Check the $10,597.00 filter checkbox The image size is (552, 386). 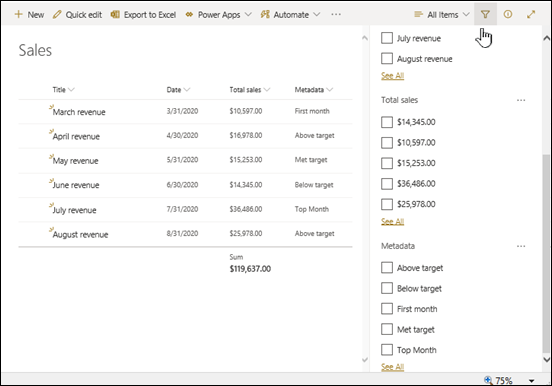pos(387,143)
